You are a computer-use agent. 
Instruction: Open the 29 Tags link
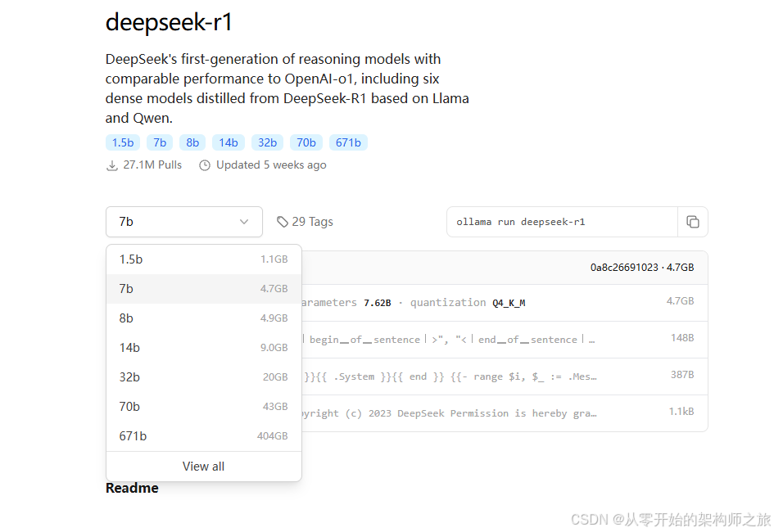(x=312, y=221)
